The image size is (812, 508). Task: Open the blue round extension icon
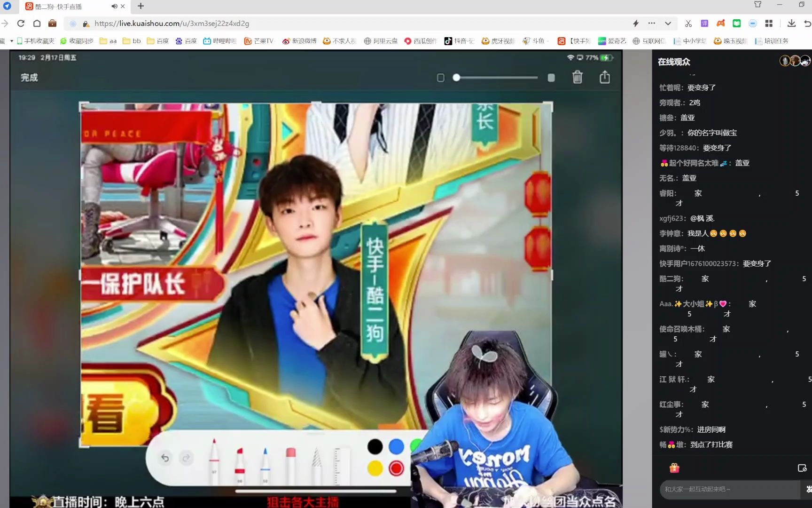point(753,24)
